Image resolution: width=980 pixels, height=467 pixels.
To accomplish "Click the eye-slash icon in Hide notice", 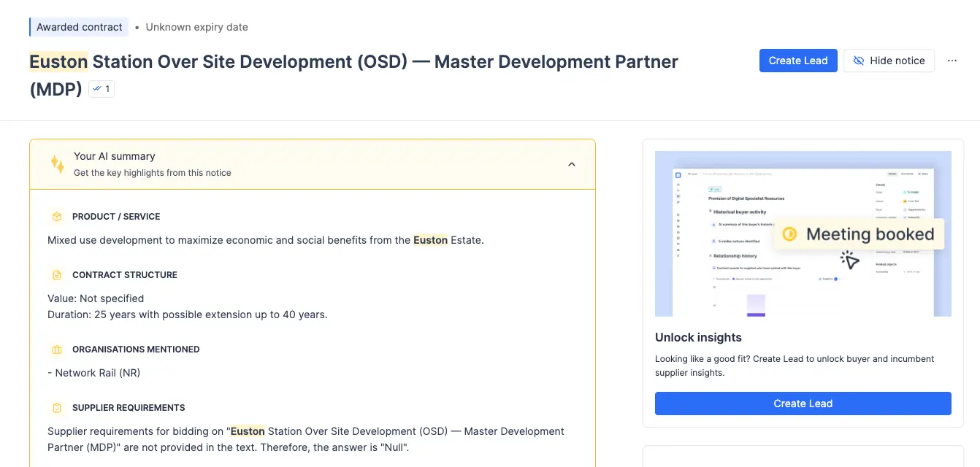I will [859, 61].
